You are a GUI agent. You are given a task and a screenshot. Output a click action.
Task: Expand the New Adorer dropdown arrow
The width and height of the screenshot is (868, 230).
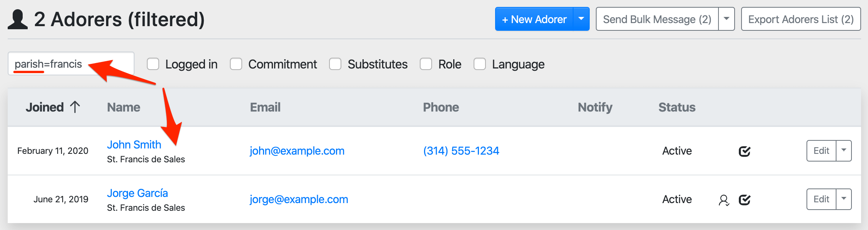click(581, 19)
